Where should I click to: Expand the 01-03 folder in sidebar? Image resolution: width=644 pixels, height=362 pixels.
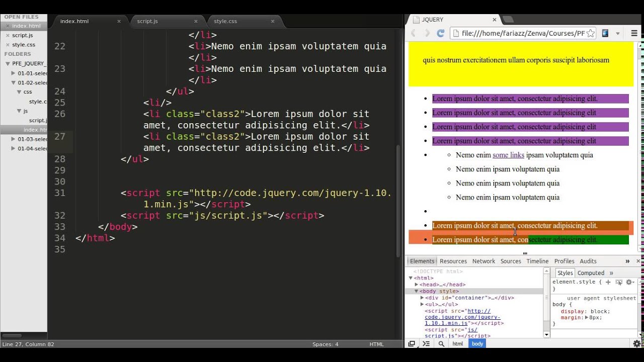coord(14,139)
